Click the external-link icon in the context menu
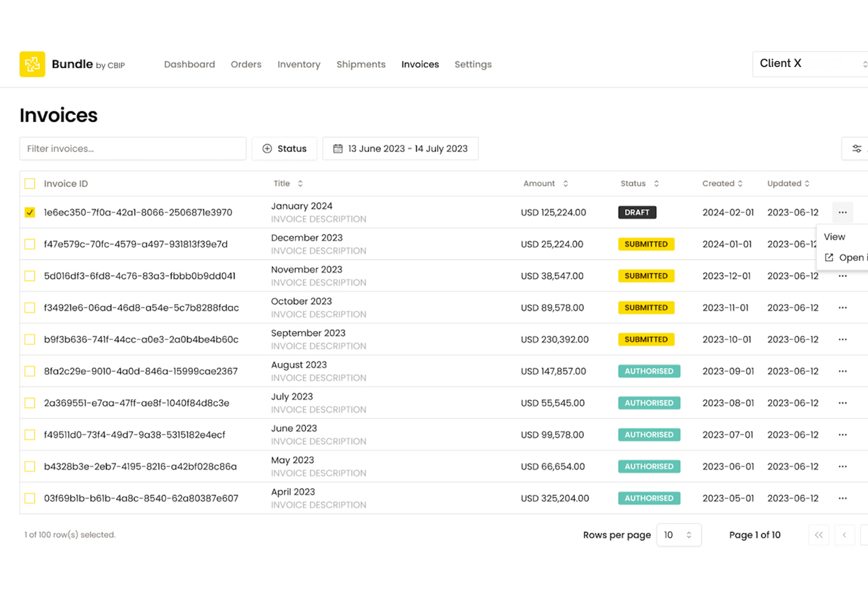This screenshot has height=598, width=868. 829,257
